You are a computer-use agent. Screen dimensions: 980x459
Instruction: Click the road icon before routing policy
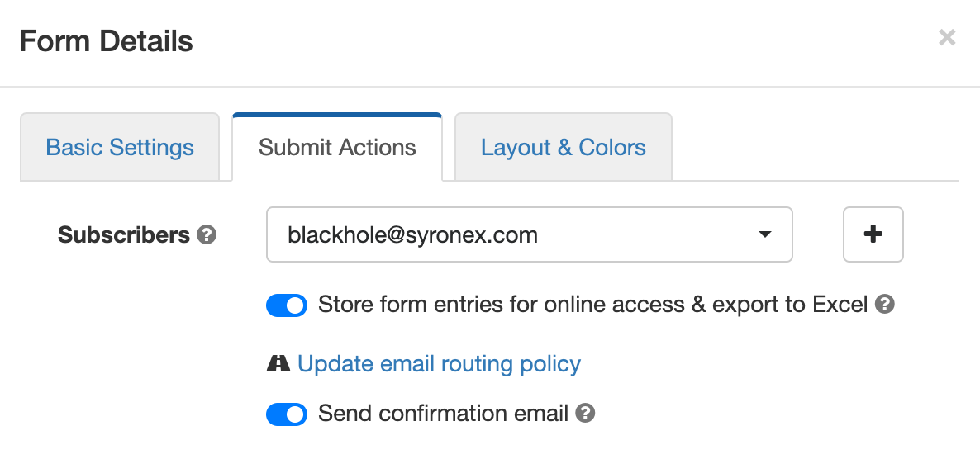tap(278, 363)
